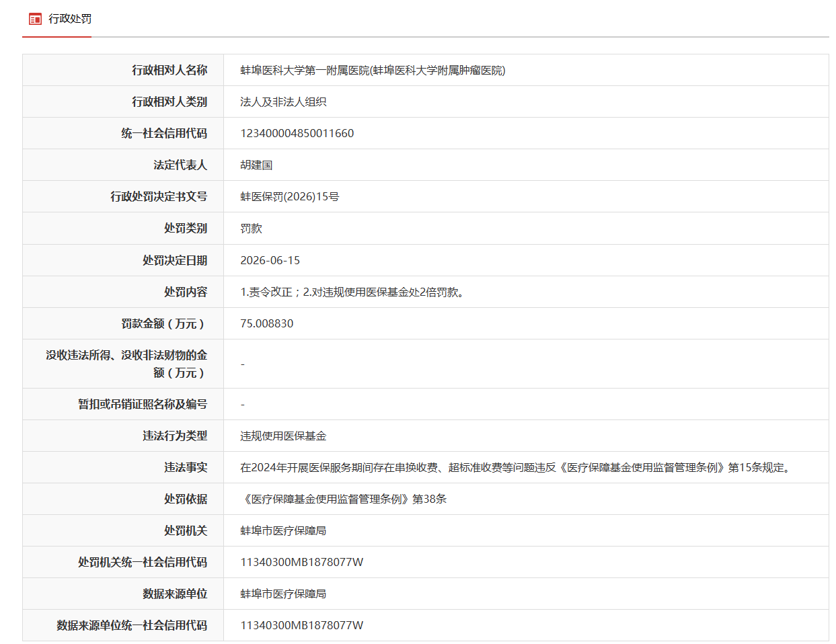Click the 违规使用医保基金 value

[x=283, y=436]
